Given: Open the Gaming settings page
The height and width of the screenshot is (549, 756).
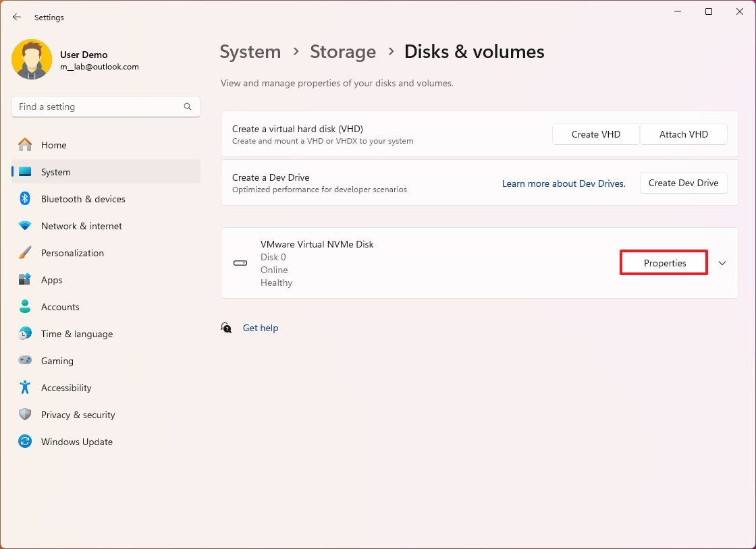Looking at the screenshot, I should [x=57, y=361].
